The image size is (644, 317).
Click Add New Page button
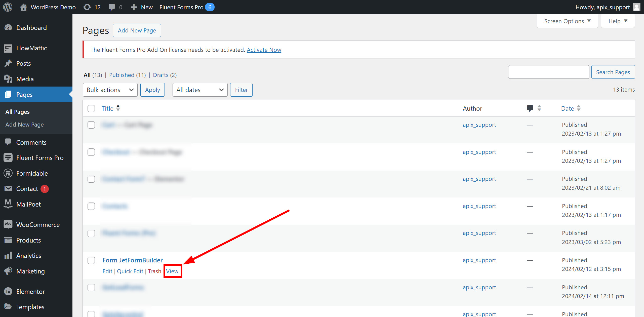(x=137, y=30)
